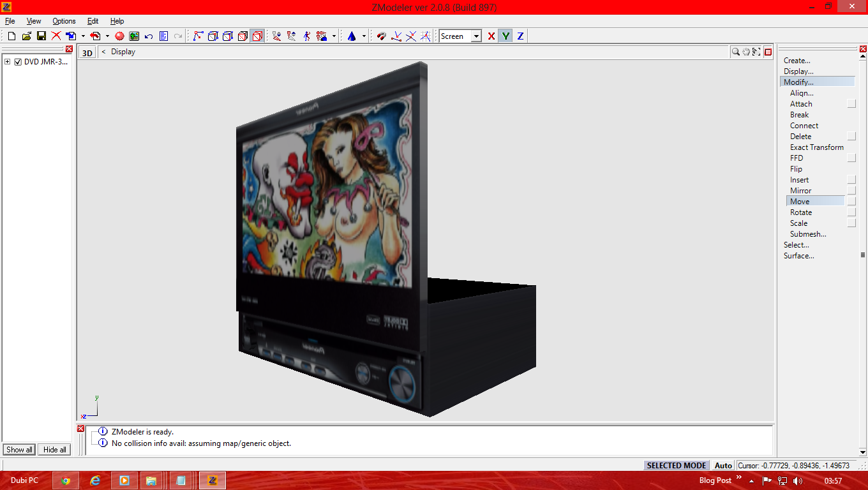Click the Save floppy disk icon

[x=41, y=36]
